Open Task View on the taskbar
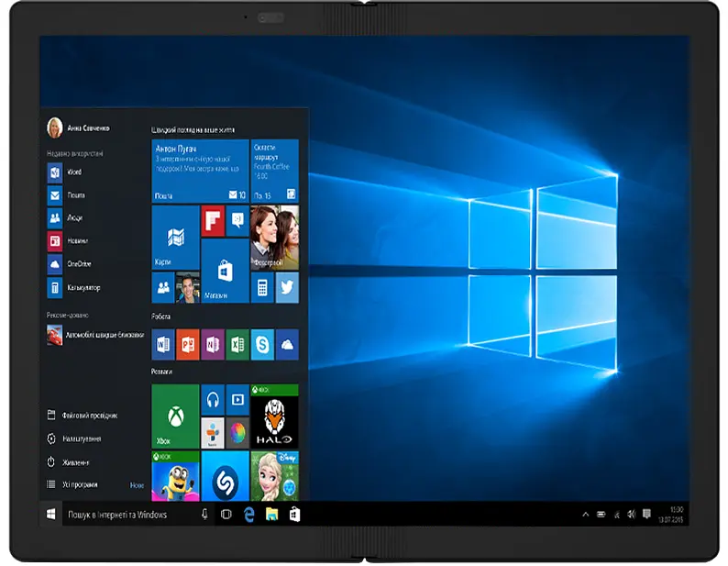The height and width of the screenshot is (566, 728). (226, 514)
